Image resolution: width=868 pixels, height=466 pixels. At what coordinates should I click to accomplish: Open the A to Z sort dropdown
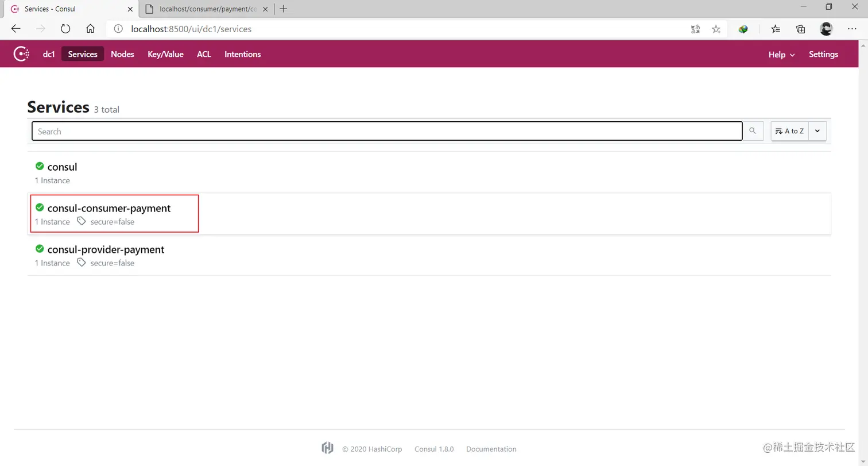coord(790,131)
